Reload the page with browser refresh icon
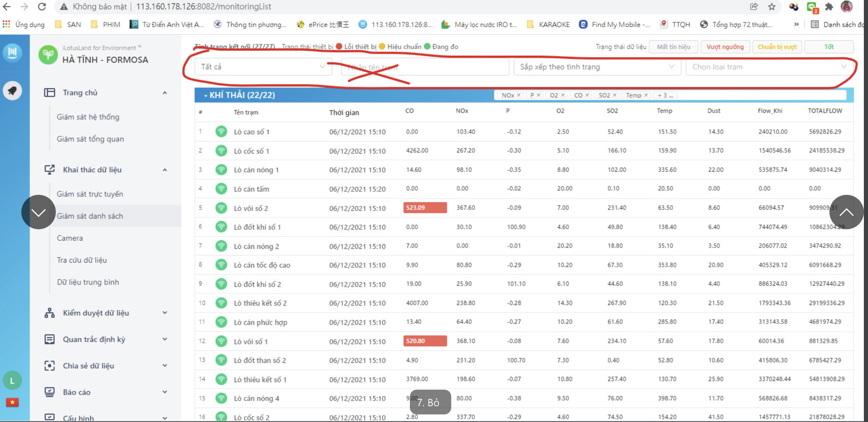The image size is (868, 422). [x=42, y=7]
